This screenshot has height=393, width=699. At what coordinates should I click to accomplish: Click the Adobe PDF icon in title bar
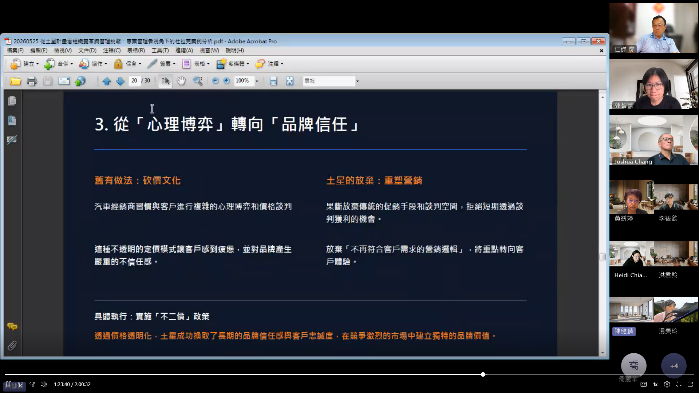coord(8,41)
